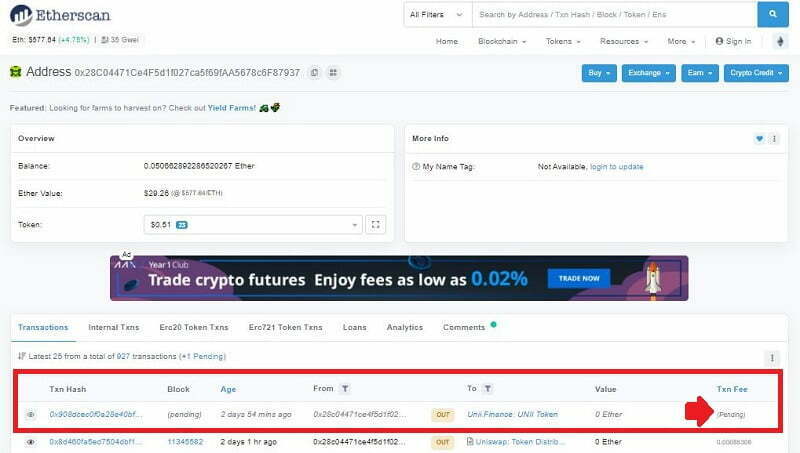The height and width of the screenshot is (453, 800).
Task: Copy the address to clipboard icon
Action: click(315, 72)
